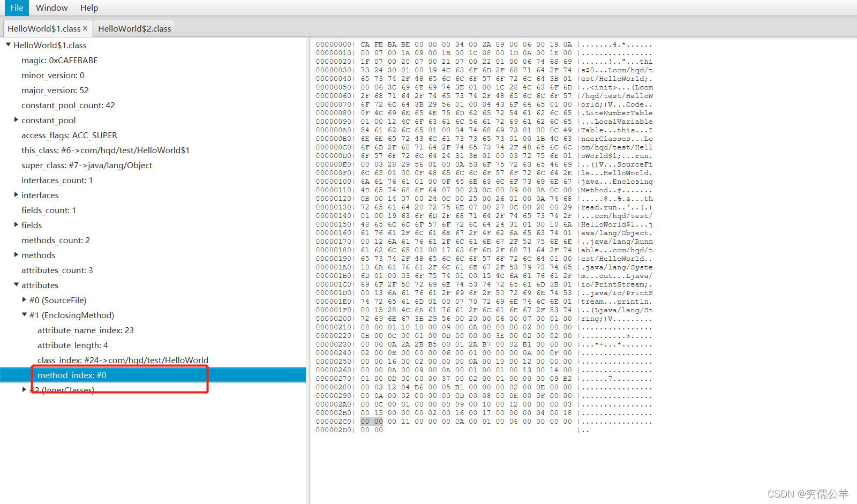This screenshot has width=857, height=504.
Task: Open the File menu
Action: click(x=17, y=8)
